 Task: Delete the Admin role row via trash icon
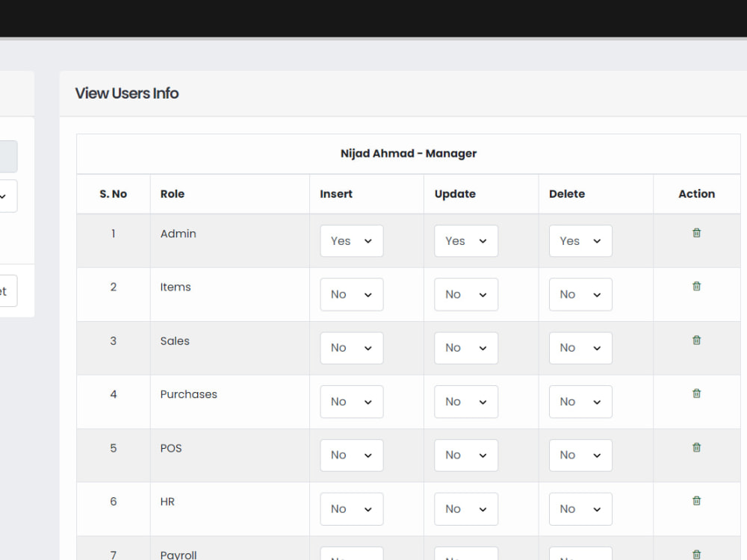click(x=696, y=233)
